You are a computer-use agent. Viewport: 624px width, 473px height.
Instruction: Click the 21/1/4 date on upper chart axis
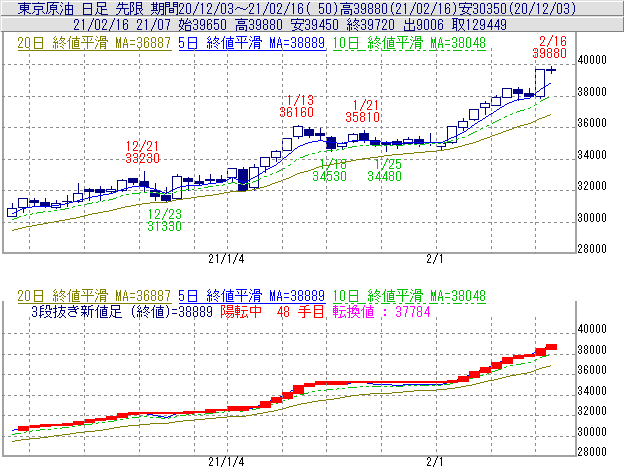point(226,259)
